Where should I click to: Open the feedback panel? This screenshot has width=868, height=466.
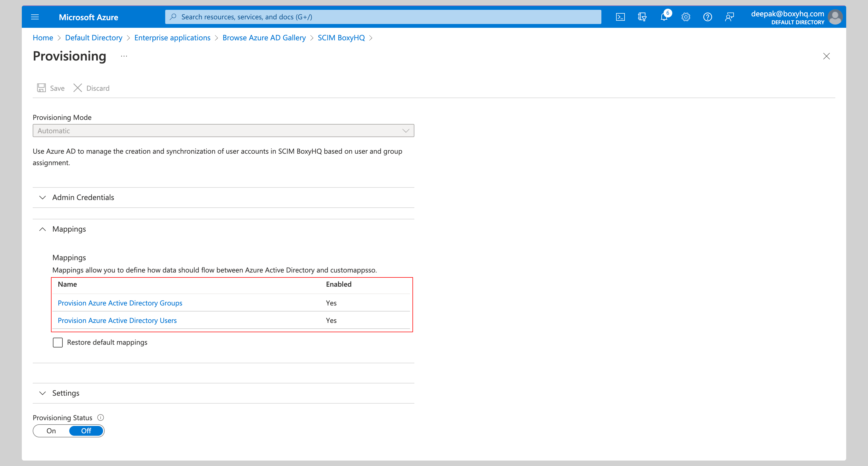[x=730, y=17]
